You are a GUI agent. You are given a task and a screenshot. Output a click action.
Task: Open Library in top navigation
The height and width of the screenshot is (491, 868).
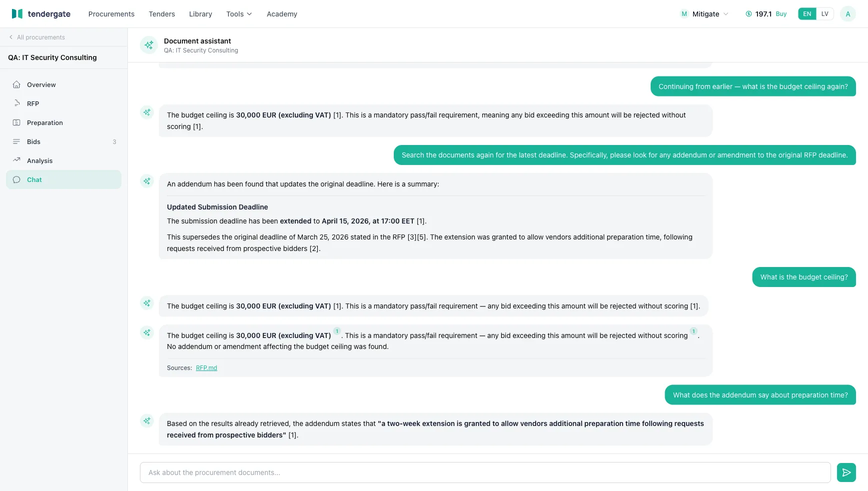coord(200,14)
